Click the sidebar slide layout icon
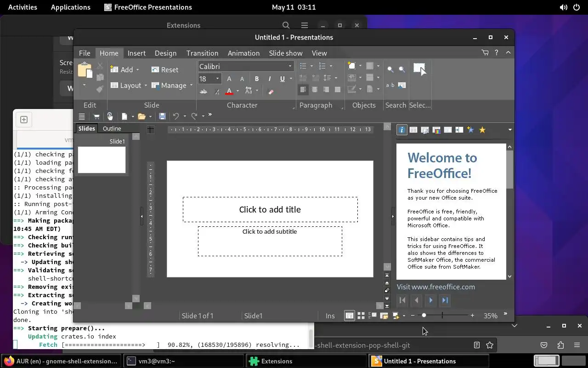This screenshot has width=588, height=368. coord(413,130)
